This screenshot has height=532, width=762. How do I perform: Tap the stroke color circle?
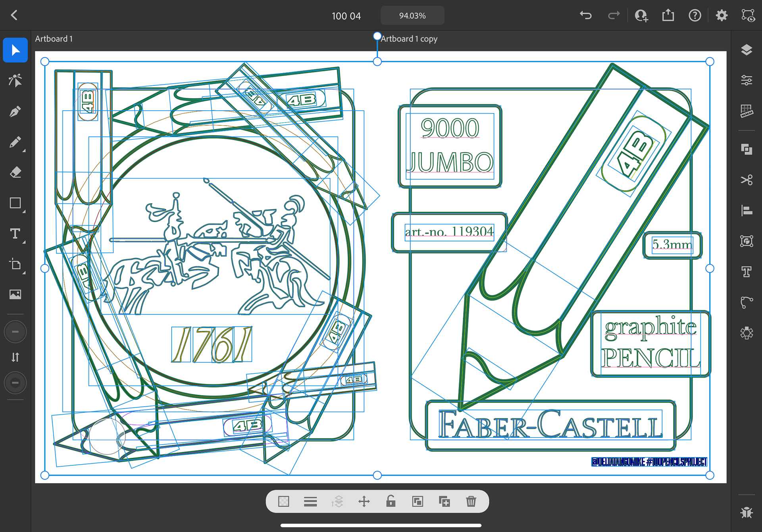point(15,383)
